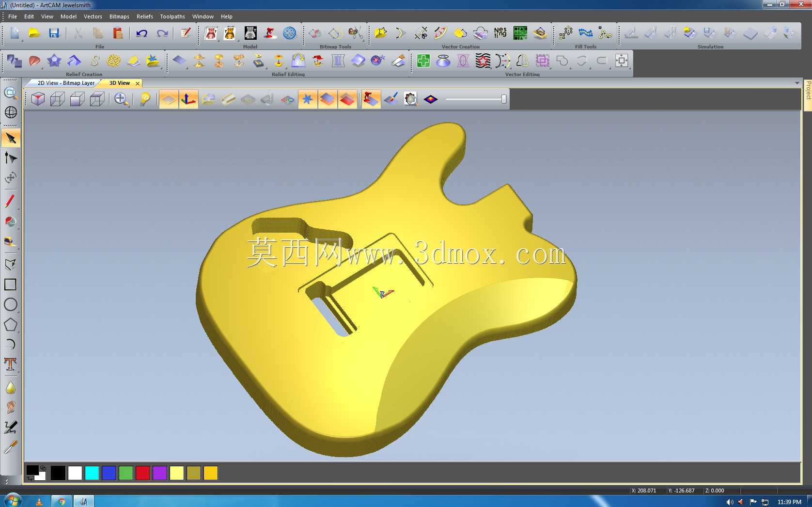Click the globe view icon on left toolbar
812x507 pixels.
coord(11,112)
